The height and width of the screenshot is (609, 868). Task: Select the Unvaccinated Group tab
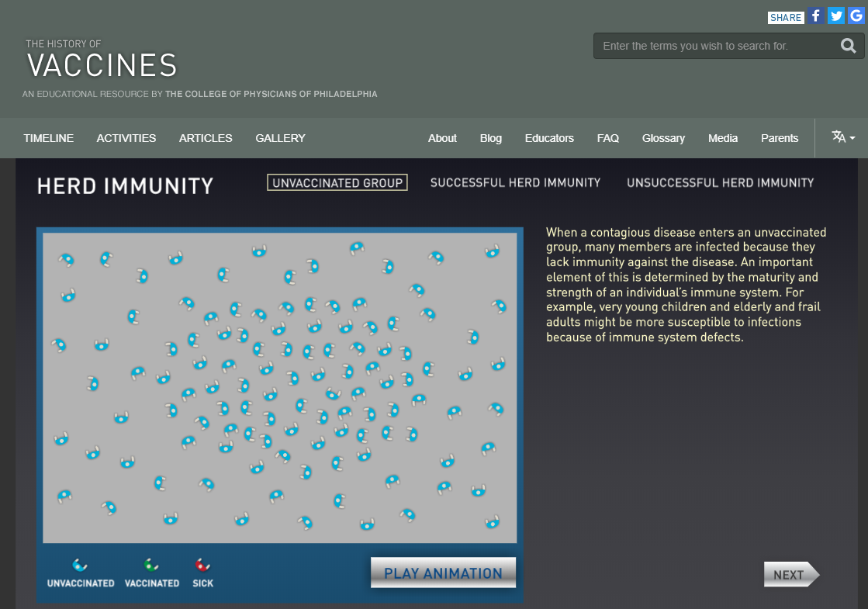tap(337, 183)
